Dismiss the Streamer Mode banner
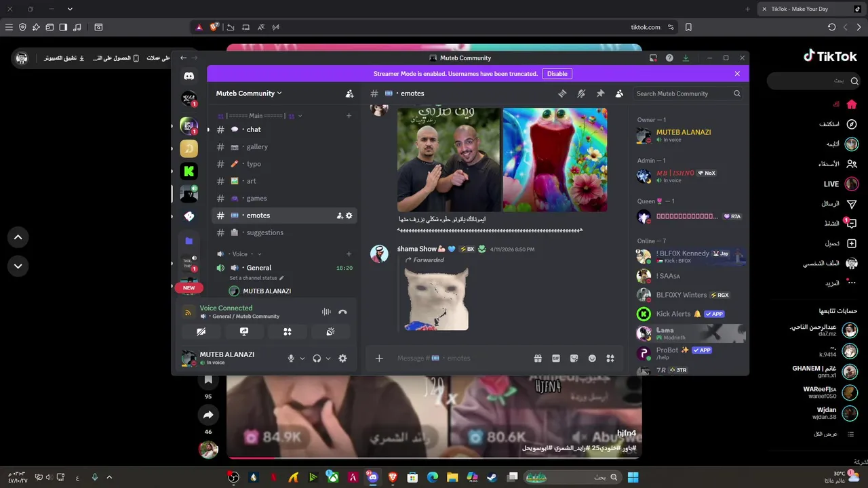 point(737,74)
